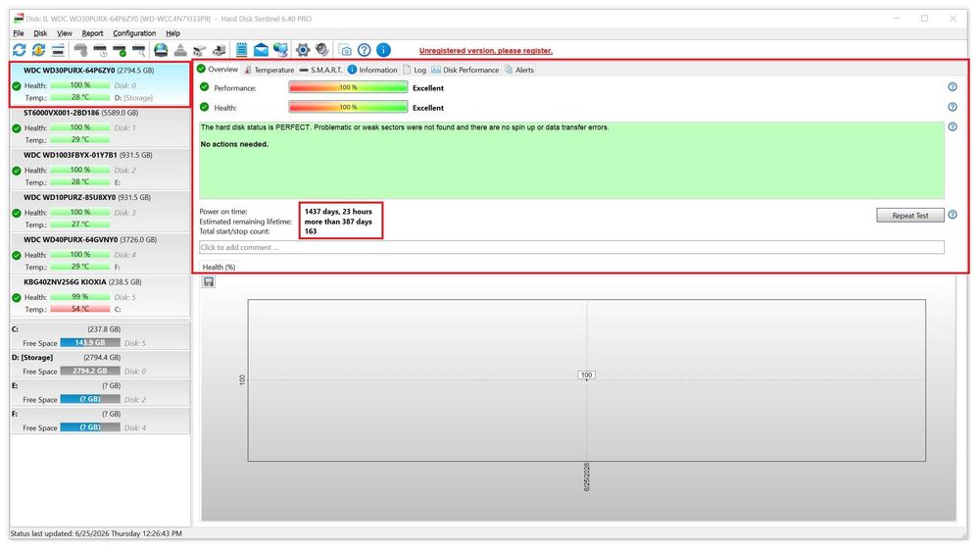Screen dimensions: 980x549
Task: Select the F: partition entry
Action: click(100, 421)
